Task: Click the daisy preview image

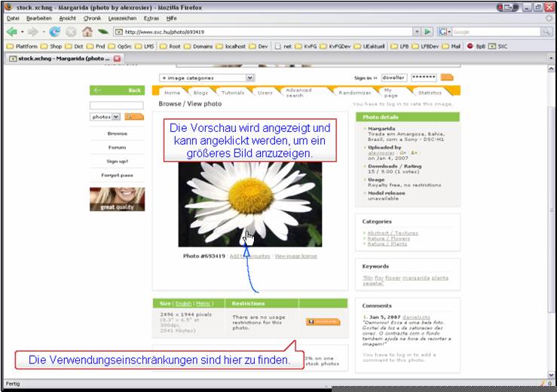Action: coord(250,204)
